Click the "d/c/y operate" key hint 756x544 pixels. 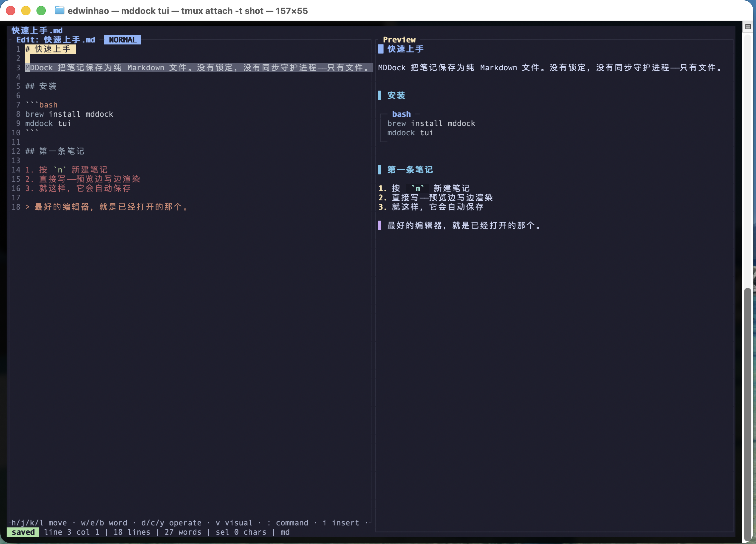coord(171,523)
